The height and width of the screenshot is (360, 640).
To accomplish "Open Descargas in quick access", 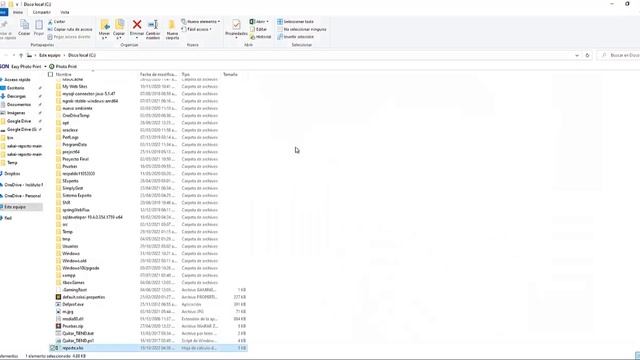I will point(16,96).
